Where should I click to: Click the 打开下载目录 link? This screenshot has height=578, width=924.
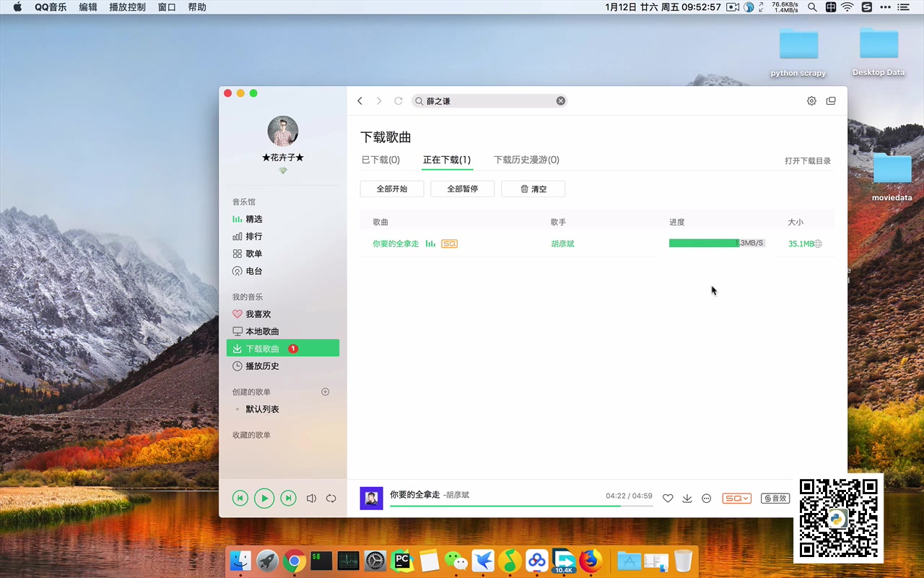click(x=808, y=161)
